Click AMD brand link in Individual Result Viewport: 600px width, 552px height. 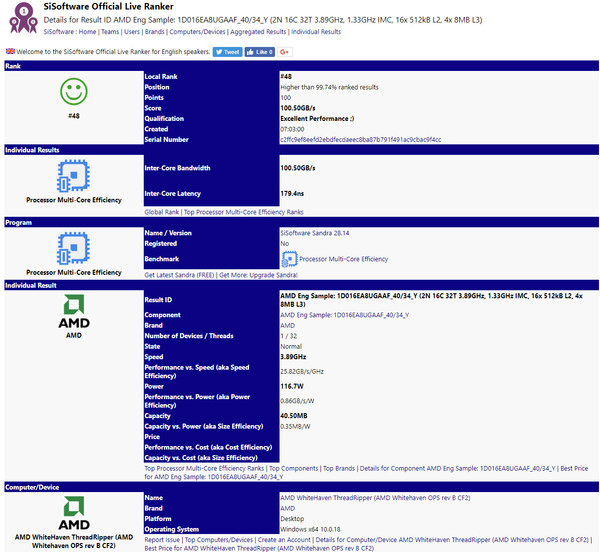288,326
